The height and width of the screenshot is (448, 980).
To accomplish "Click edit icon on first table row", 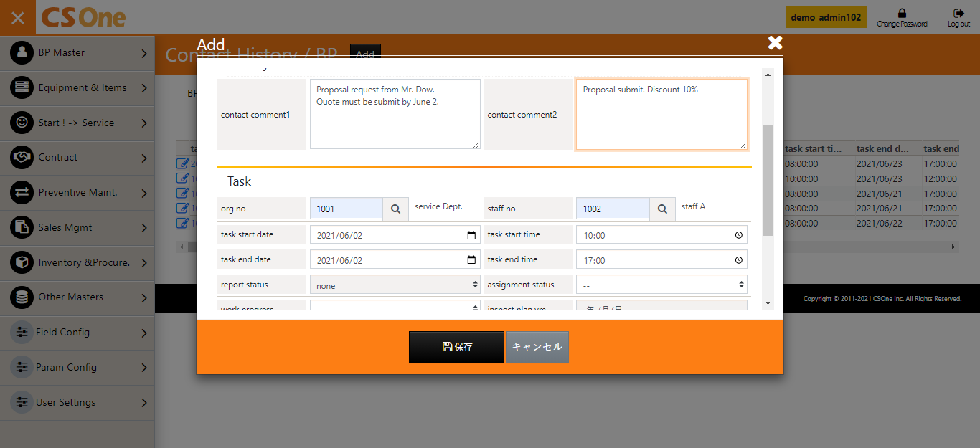I will [x=182, y=163].
